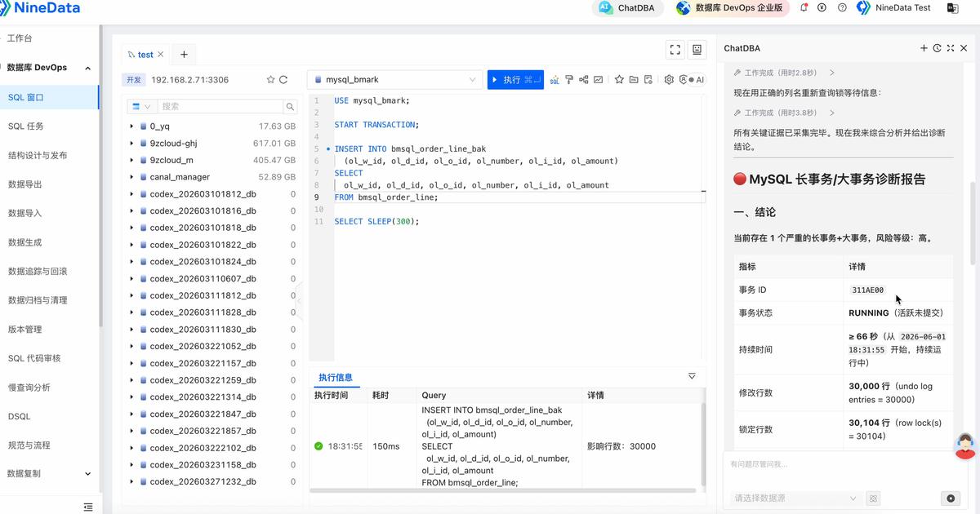The image size is (980, 514).
Task: Open the billing yen icon in top bar
Action: [x=822, y=7]
